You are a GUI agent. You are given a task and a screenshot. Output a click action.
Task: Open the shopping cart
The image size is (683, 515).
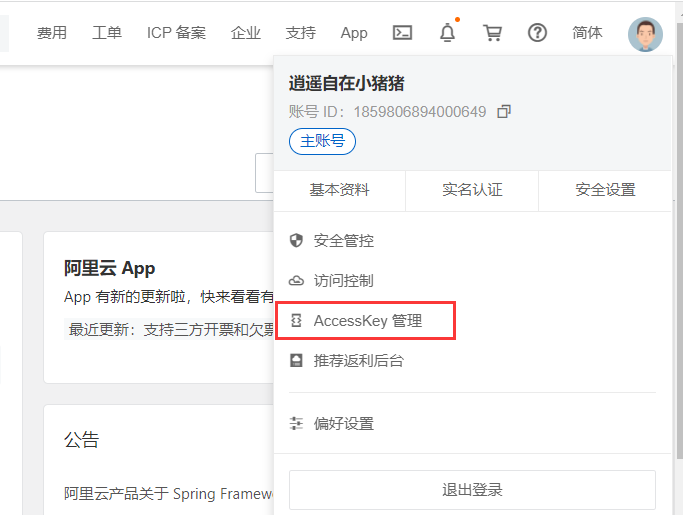coord(492,33)
